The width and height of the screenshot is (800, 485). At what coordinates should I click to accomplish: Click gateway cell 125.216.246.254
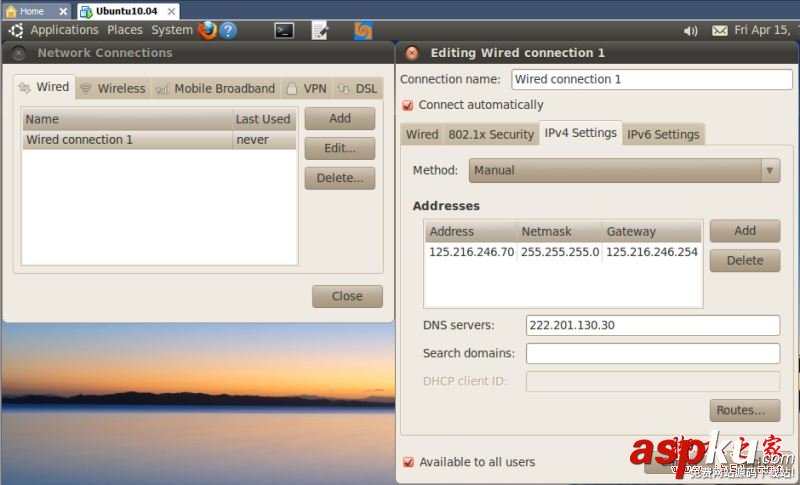click(652, 252)
